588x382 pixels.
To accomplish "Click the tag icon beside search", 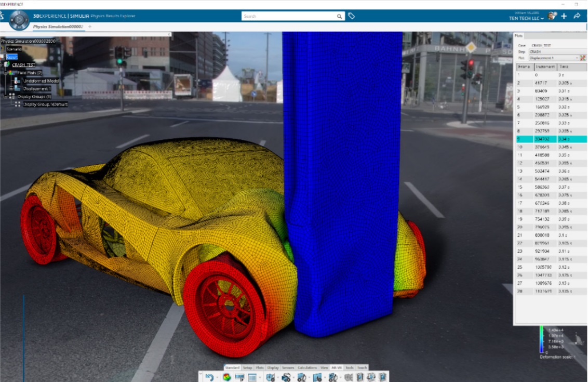I will pos(352,16).
